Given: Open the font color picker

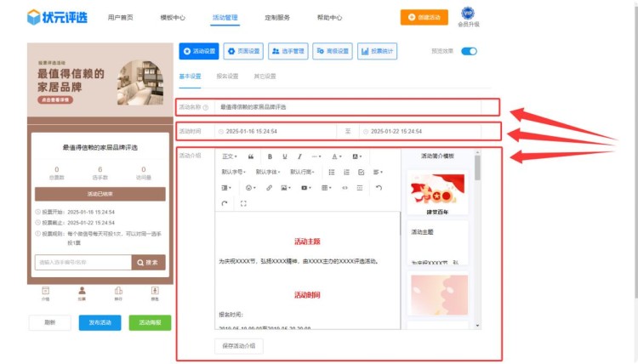Looking at the screenshot, I should coord(337,156).
